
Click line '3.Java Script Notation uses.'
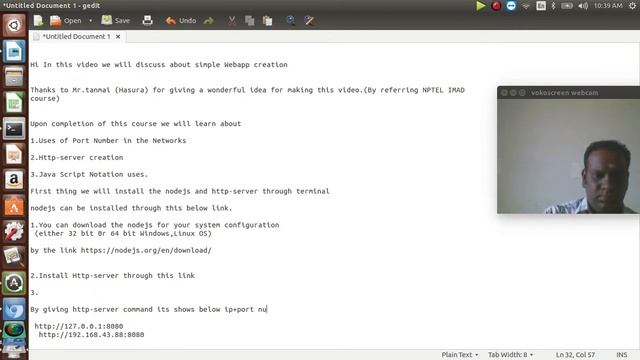pos(89,174)
